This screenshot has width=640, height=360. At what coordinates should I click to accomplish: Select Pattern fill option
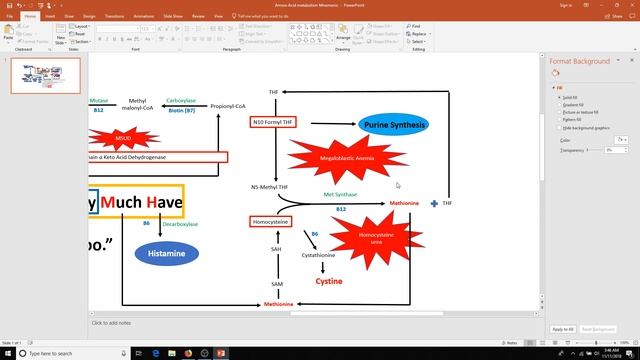(x=569, y=120)
